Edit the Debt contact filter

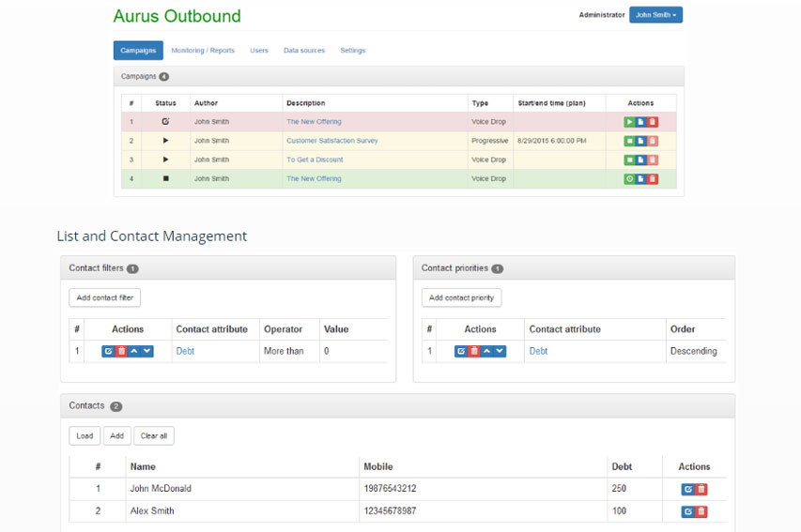[x=108, y=351]
